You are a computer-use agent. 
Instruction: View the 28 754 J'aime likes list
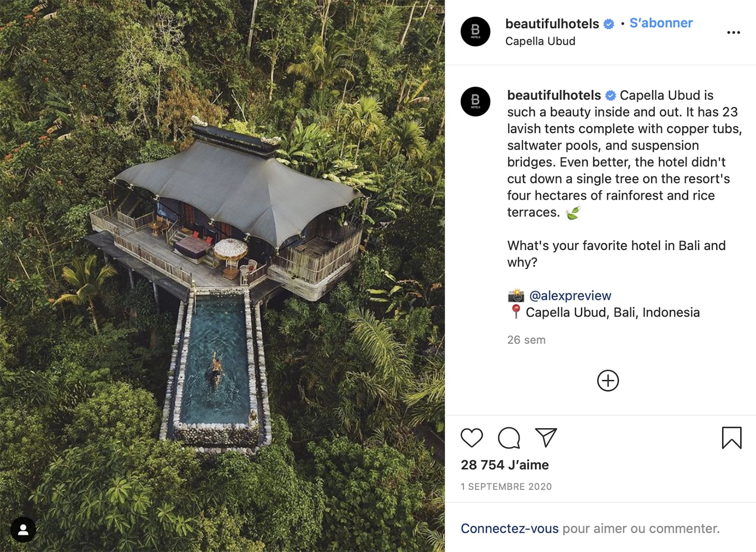click(x=505, y=465)
